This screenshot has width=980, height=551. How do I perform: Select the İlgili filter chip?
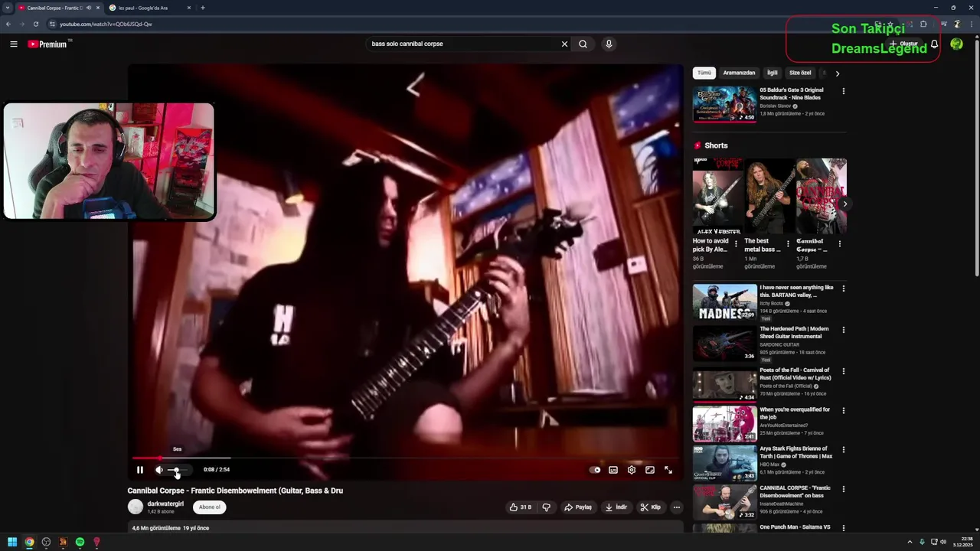[x=773, y=73]
